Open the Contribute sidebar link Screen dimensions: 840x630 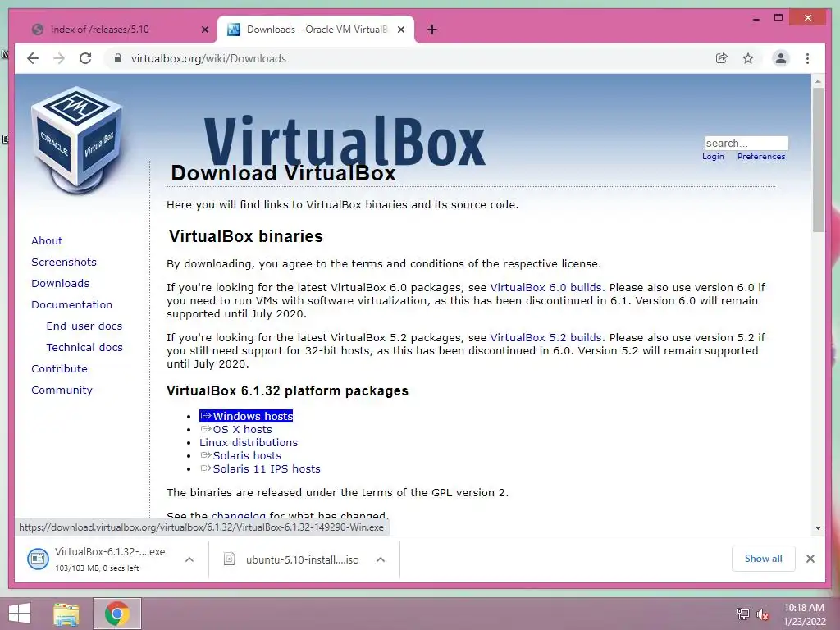[x=59, y=369]
